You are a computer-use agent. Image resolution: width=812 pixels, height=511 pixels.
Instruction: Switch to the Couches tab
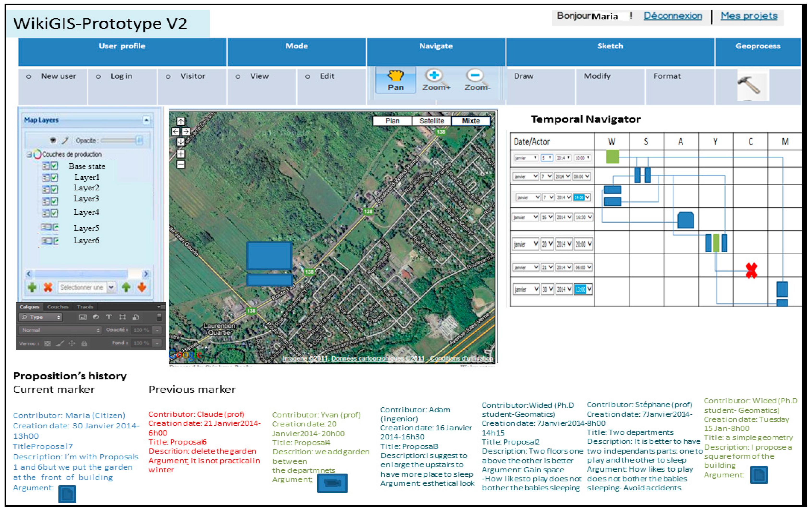[x=58, y=307]
